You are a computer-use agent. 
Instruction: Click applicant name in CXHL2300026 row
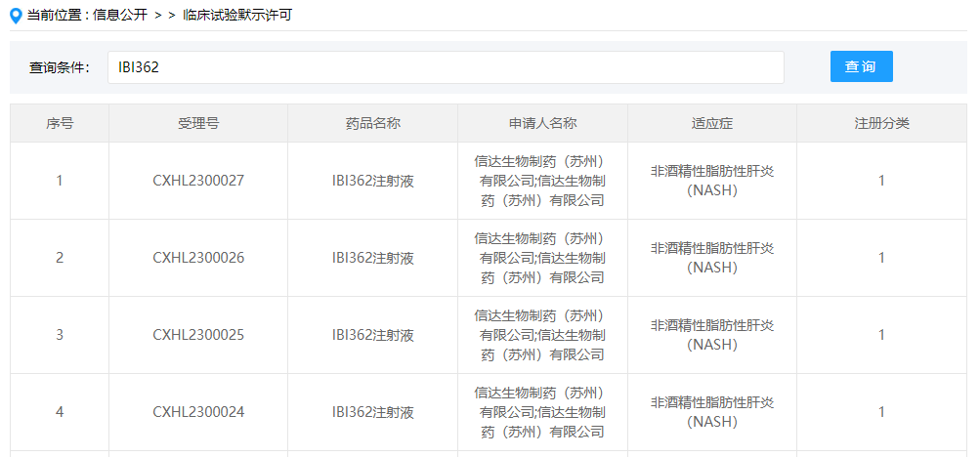click(x=542, y=258)
